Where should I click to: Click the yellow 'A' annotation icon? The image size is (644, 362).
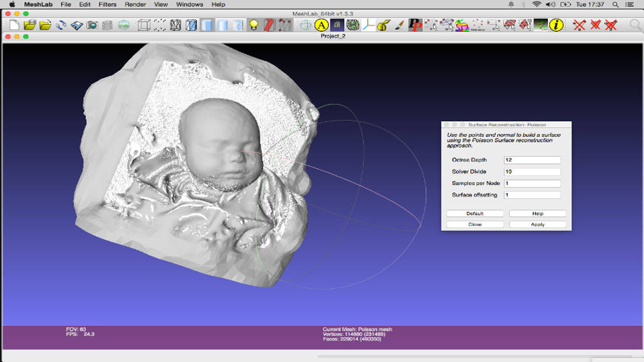point(321,25)
